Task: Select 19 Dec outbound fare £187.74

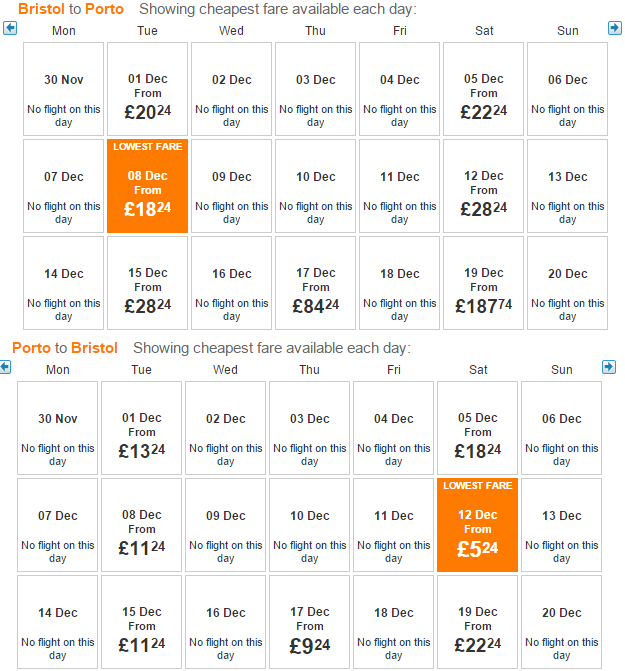Action: click(x=483, y=283)
